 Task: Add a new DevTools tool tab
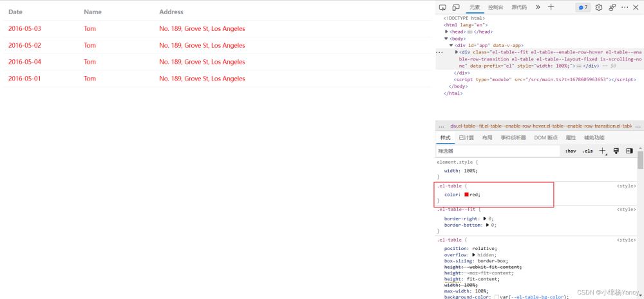click(x=551, y=7)
